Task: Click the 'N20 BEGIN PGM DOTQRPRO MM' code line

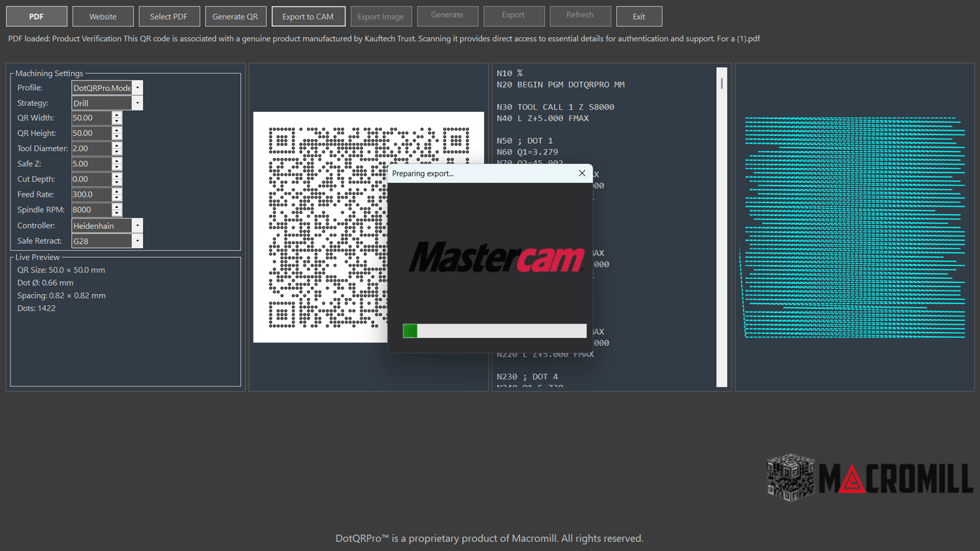Action: click(561, 84)
